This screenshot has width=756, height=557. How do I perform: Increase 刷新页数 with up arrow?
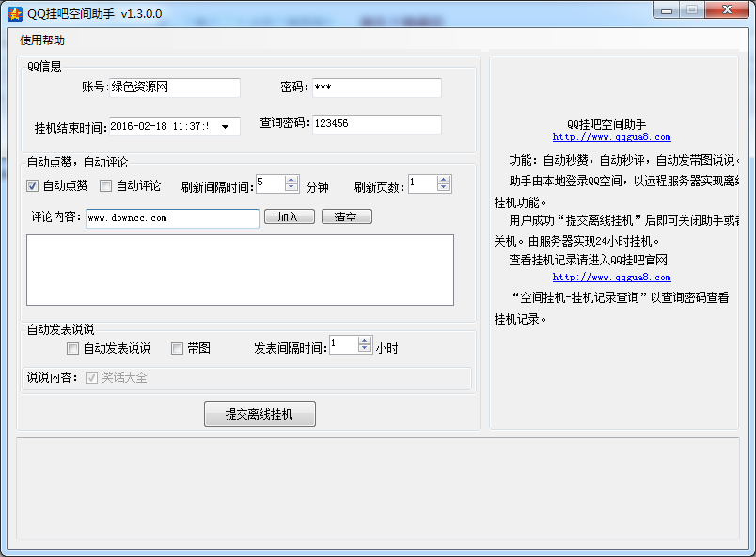[444, 180]
